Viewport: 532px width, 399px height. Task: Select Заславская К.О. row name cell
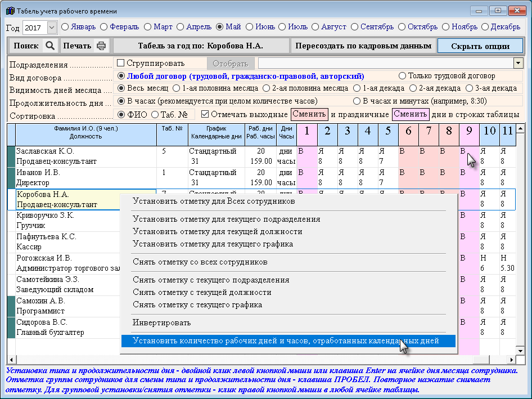[86, 156]
